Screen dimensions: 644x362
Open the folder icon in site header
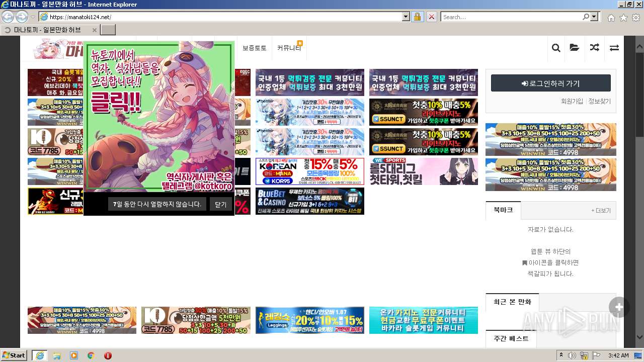pyautogui.click(x=575, y=48)
